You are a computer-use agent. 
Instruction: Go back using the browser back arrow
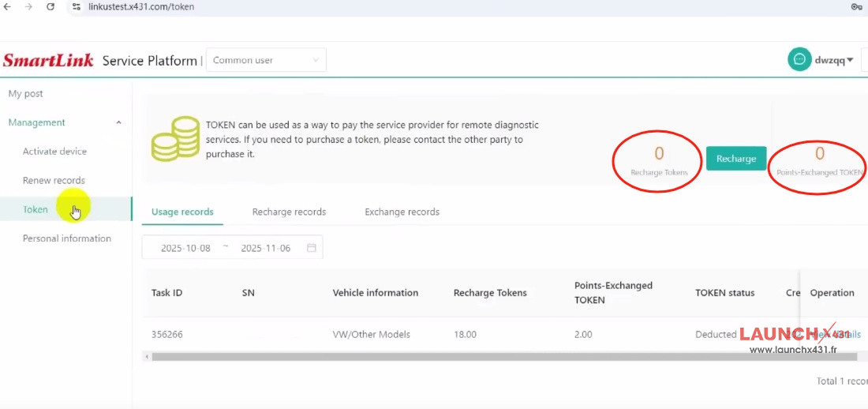[x=7, y=7]
